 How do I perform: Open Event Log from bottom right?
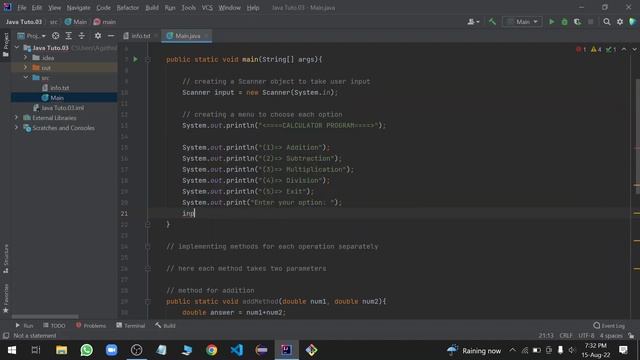click(609, 325)
